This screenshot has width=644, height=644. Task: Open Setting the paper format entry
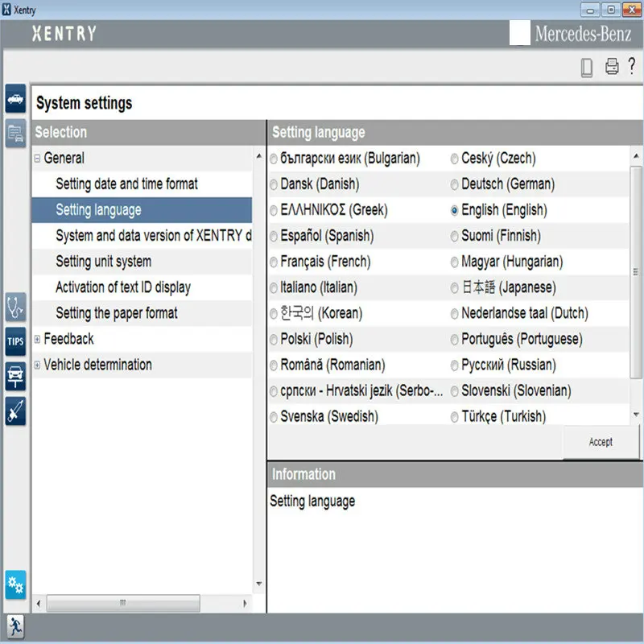tap(117, 313)
